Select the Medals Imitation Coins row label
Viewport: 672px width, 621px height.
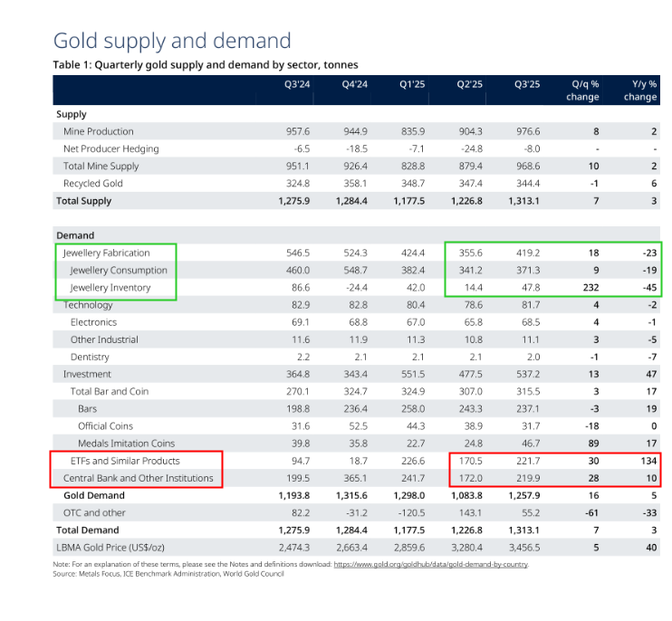[126, 444]
